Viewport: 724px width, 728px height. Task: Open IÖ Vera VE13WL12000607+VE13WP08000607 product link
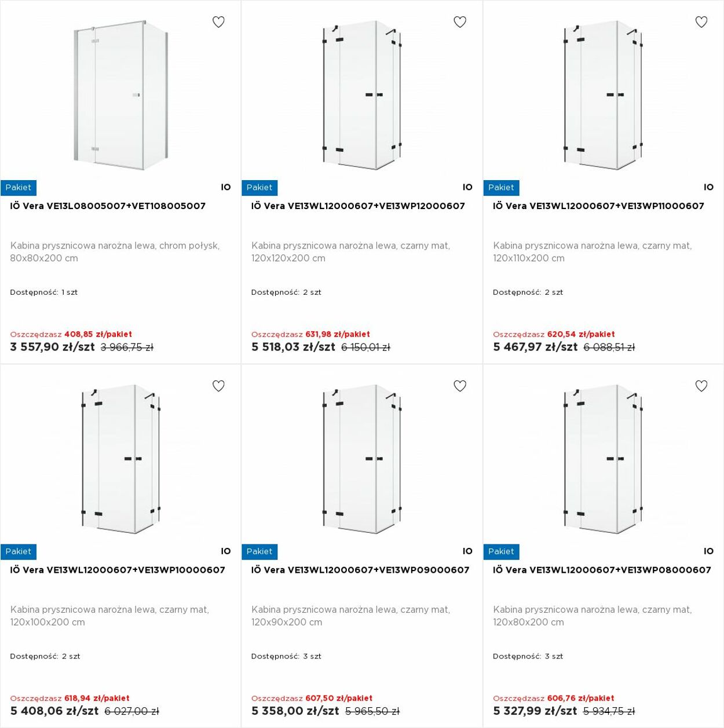coord(602,570)
